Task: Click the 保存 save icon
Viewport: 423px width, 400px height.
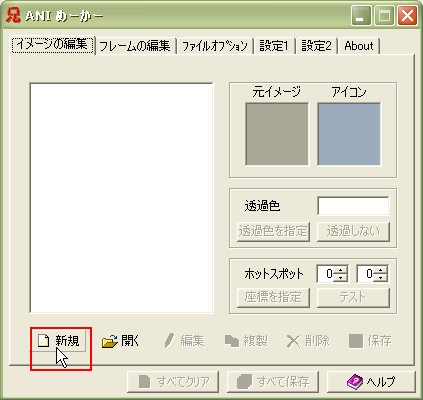Action: [356, 341]
